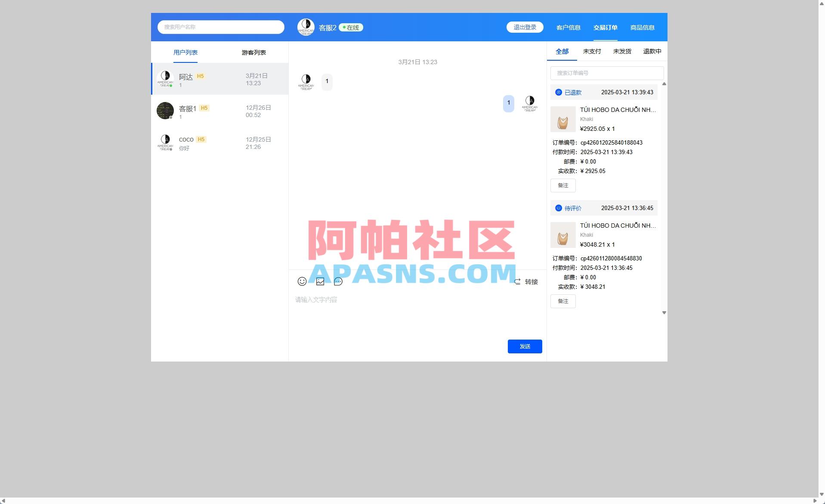
Task: Select the 退款中 order filter tab
Action: [x=652, y=51]
